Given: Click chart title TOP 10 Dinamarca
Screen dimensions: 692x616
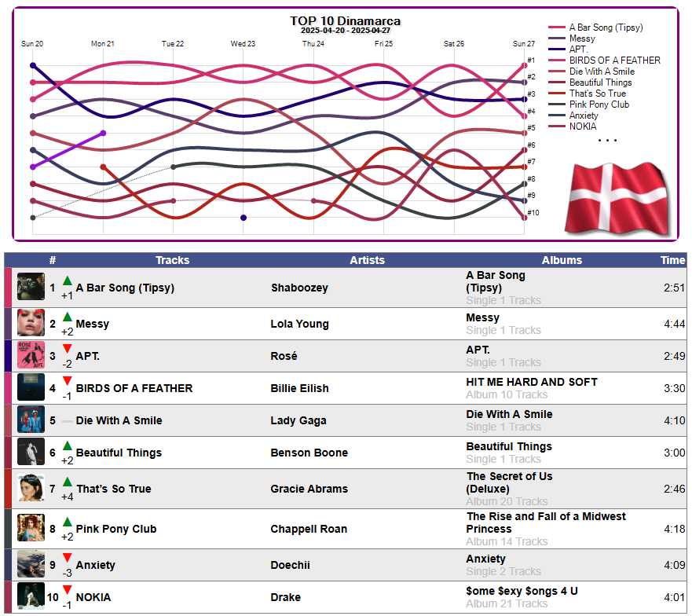Looking at the screenshot, I should 345,20.
